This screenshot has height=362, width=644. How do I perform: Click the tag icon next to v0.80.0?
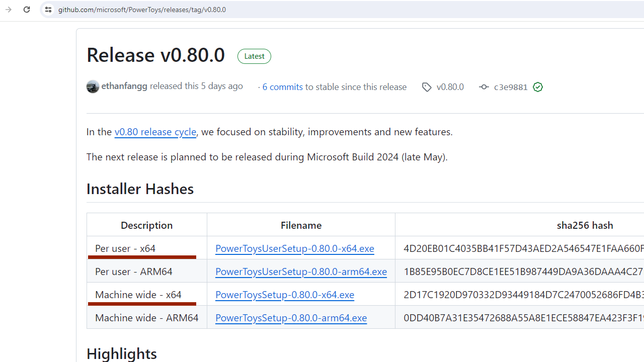point(427,87)
